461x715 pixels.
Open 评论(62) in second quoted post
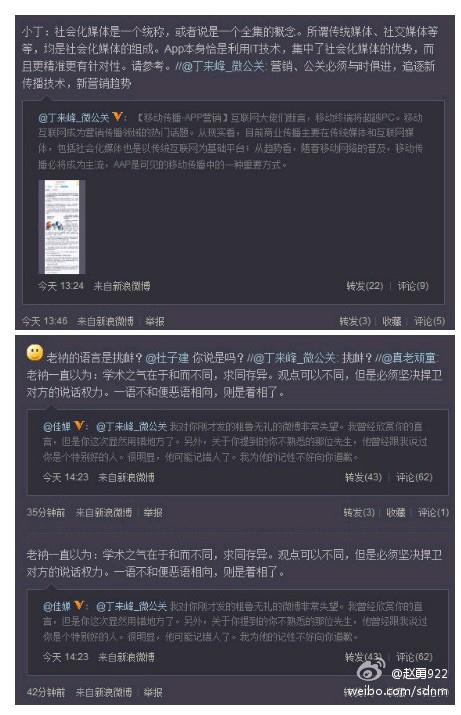414,477
